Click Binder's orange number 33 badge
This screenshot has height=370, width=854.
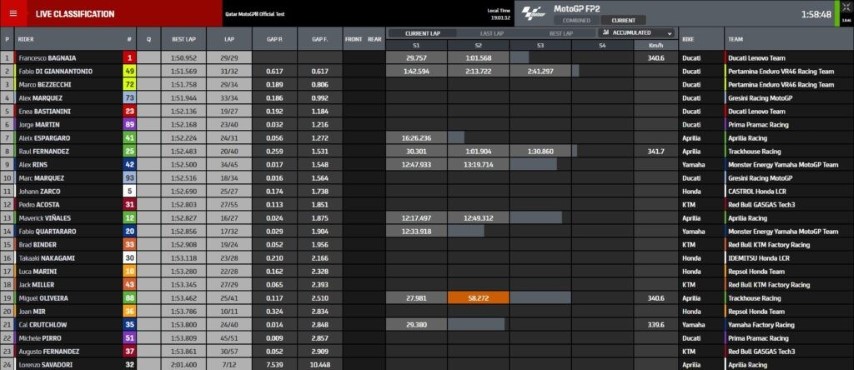click(x=130, y=245)
